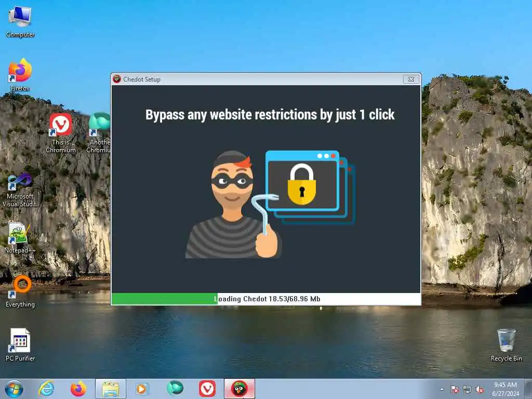Close the Chedot Setup window
The image size is (532, 399).
(411, 79)
